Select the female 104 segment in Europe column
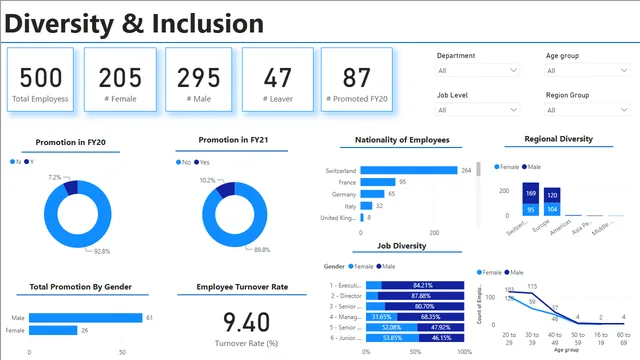Screen dimensions: 640x360 click(x=552, y=209)
